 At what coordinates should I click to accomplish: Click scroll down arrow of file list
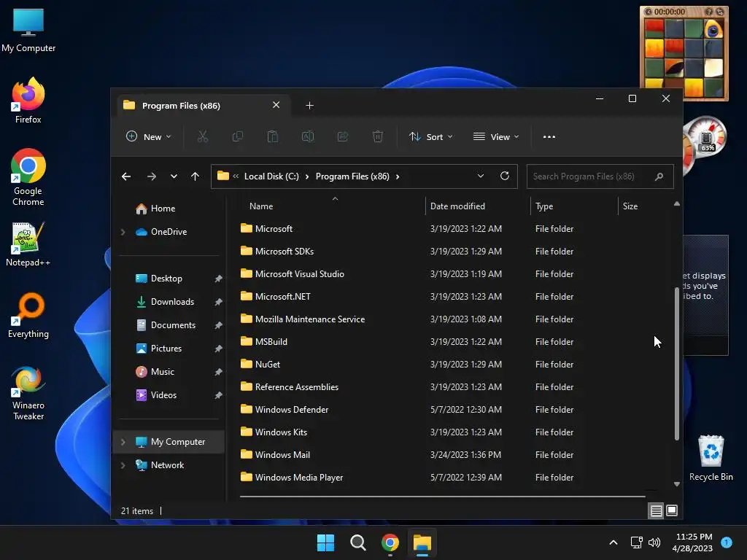tap(677, 484)
